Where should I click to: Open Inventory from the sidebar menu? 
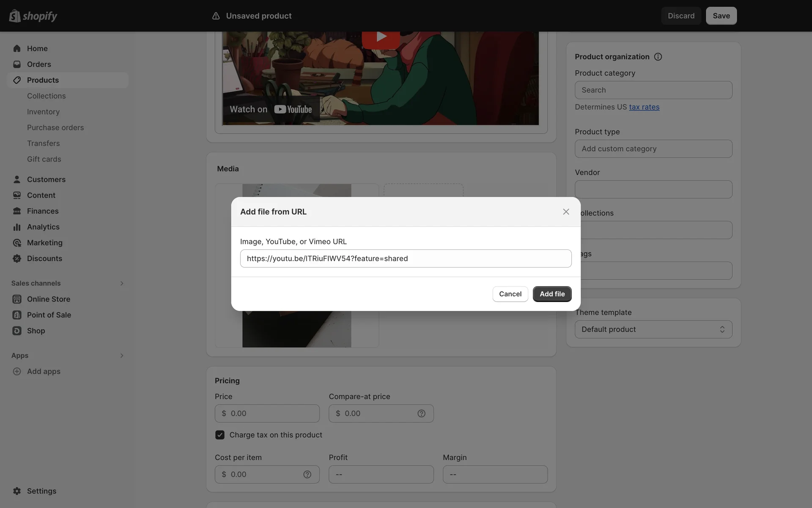(43, 112)
